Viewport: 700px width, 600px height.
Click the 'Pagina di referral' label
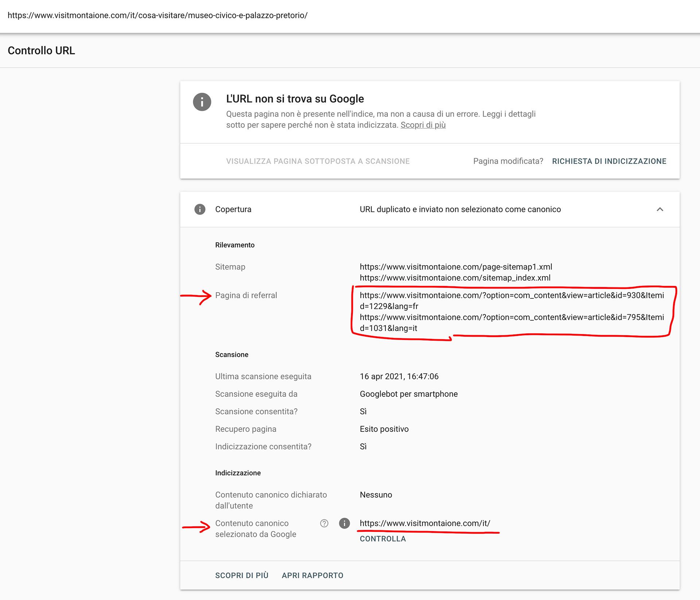[246, 295]
